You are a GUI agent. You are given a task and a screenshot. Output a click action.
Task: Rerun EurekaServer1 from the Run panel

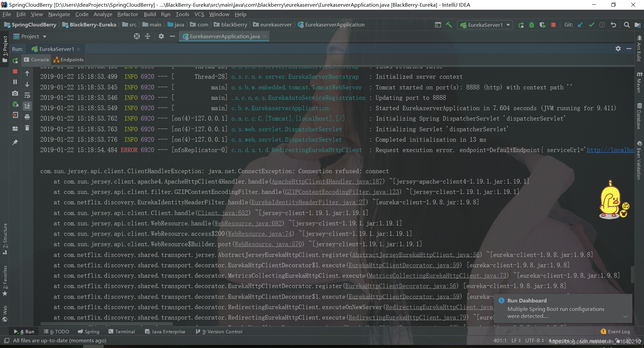[x=15, y=60]
